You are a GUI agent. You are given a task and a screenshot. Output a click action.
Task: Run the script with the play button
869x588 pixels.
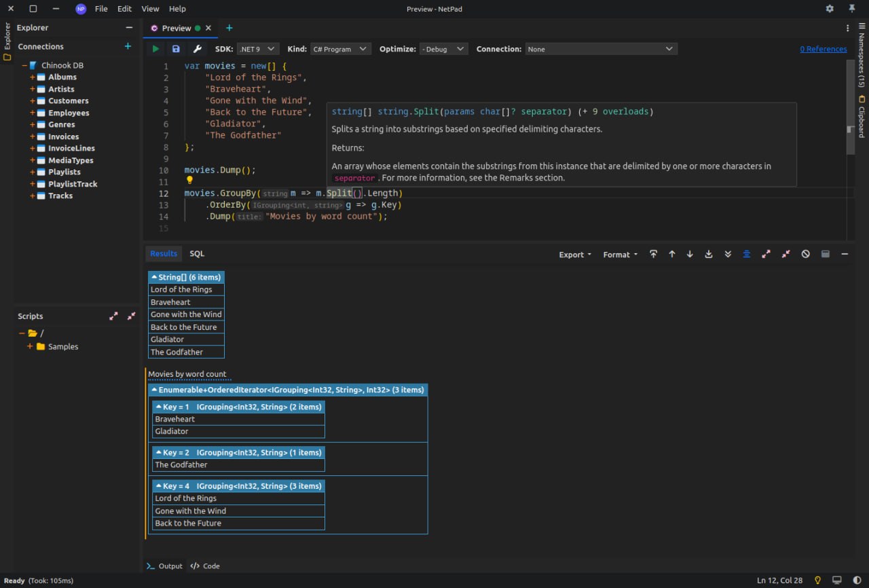(x=155, y=49)
